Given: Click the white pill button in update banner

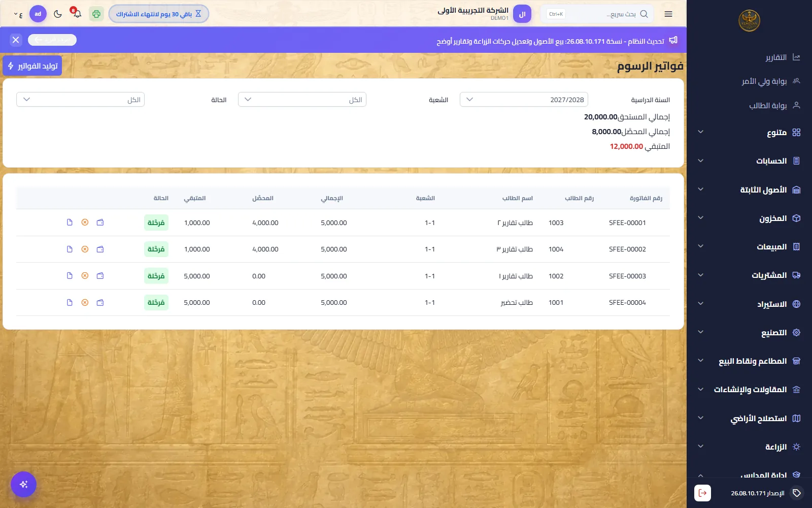Looking at the screenshot, I should coord(52,40).
